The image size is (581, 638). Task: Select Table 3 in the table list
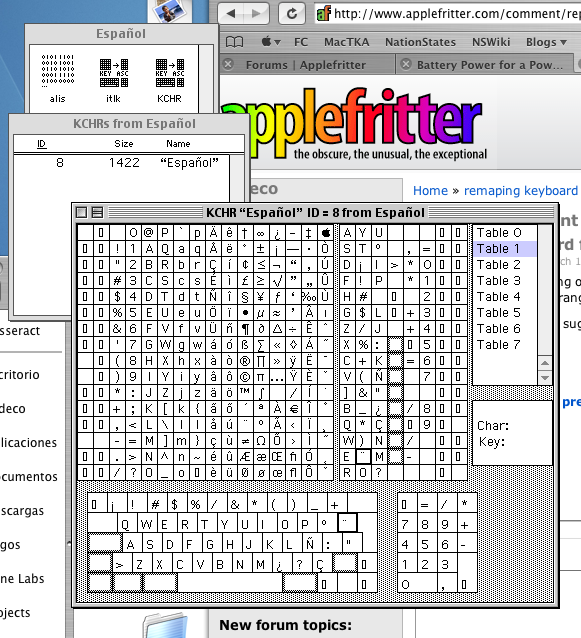pos(505,281)
